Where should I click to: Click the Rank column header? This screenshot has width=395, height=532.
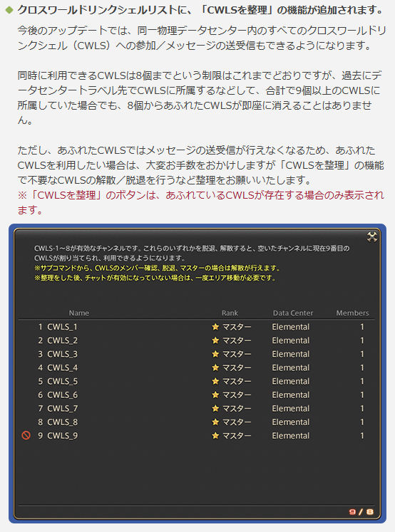[230, 313]
